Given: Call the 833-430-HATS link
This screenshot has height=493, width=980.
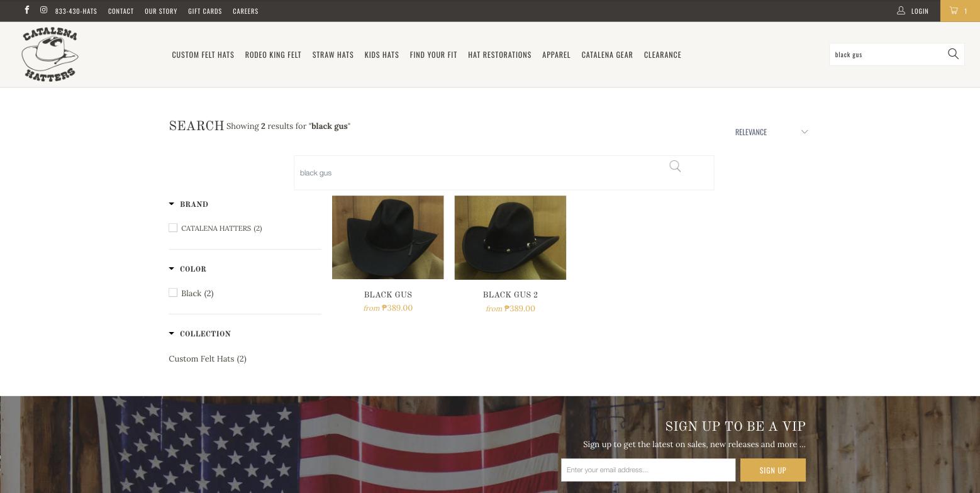Looking at the screenshot, I should coord(76,11).
